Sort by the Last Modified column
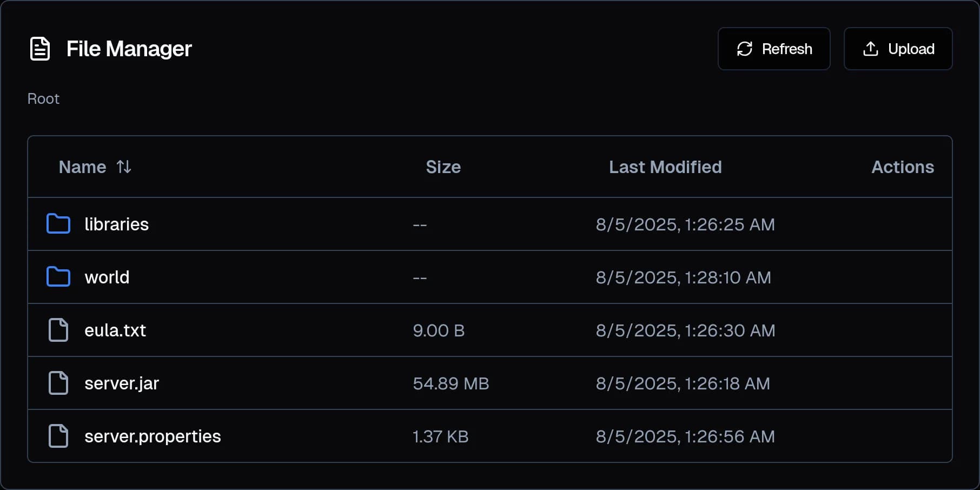The width and height of the screenshot is (980, 490). (x=665, y=167)
